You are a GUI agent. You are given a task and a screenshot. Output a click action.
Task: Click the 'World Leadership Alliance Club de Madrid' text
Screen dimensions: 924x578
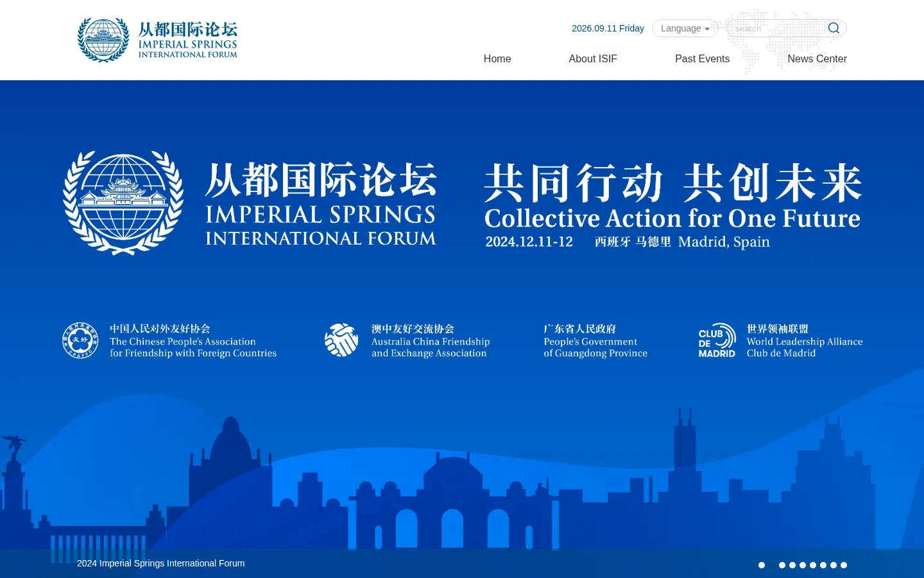coord(805,347)
